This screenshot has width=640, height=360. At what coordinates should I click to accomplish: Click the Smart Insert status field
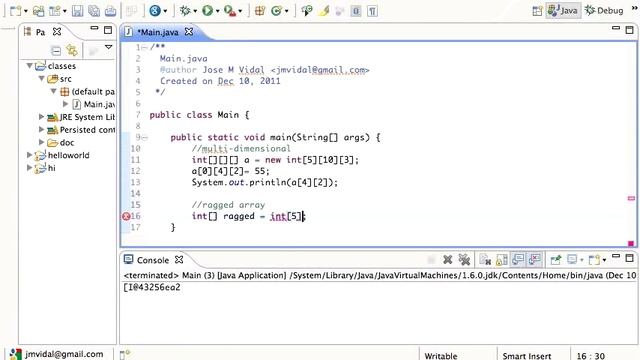(527, 356)
